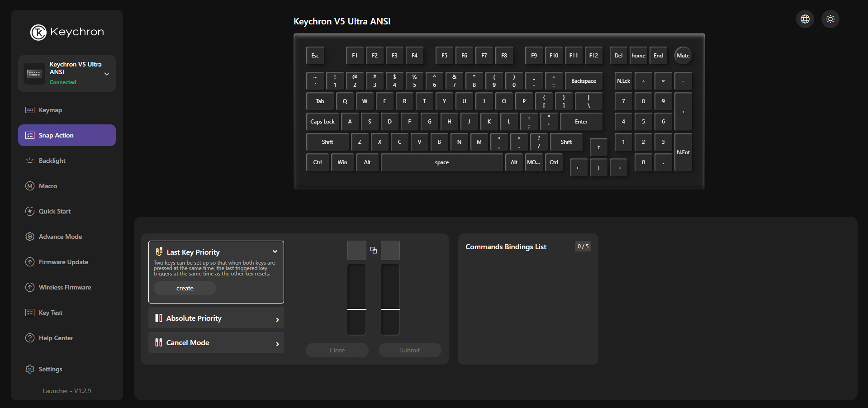This screenshot has height=408, width=868.
Task: Toggle the theme brightness icon
Action: tap(830, 19)
